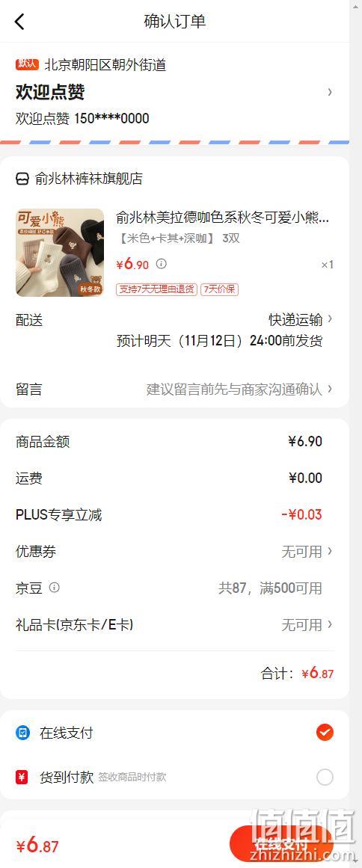Open the 俞兆林裤袜旗舰店 store page
The width and height of the screenshot is (362, 868).
point(88,179)
